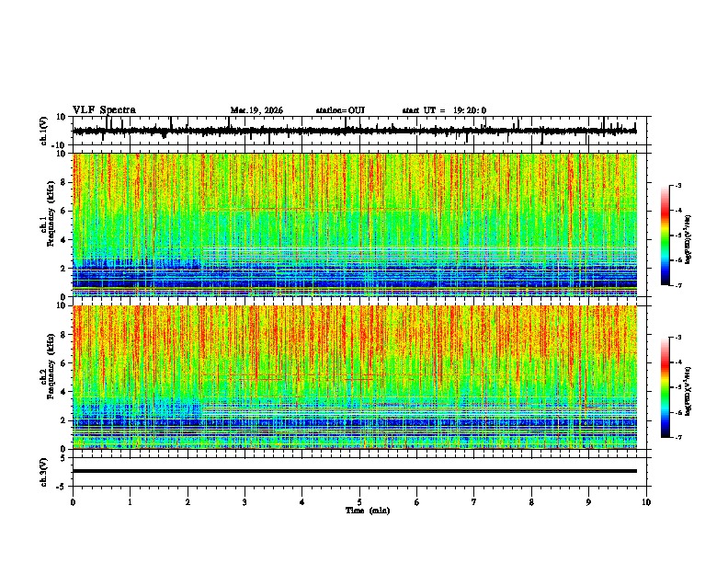Click the ch.3(V) axis label
This screenshot has height=563, width=728.
(44, 472)
